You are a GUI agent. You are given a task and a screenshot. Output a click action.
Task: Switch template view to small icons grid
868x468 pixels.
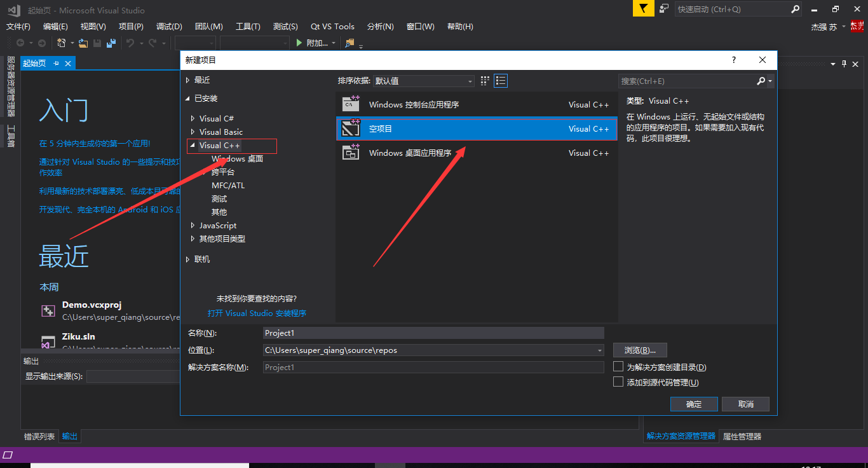click(485, 81)
